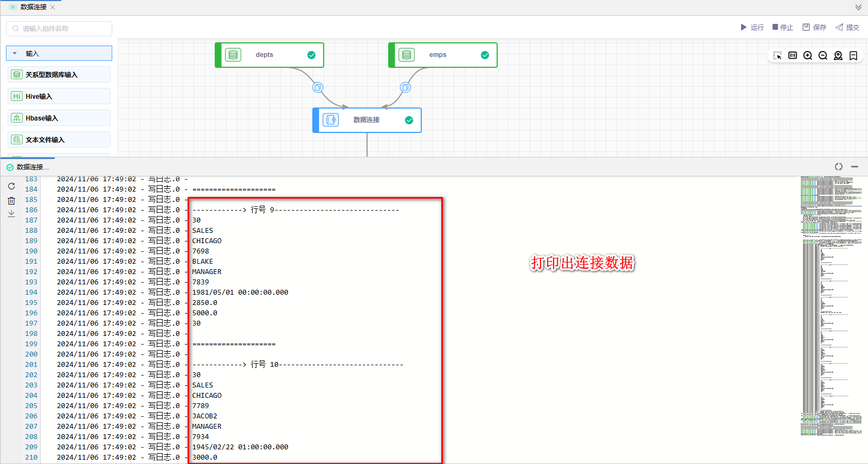Collapse the 输入 component category
Viewport: 868px width, 464px height.
pos(15,54)
